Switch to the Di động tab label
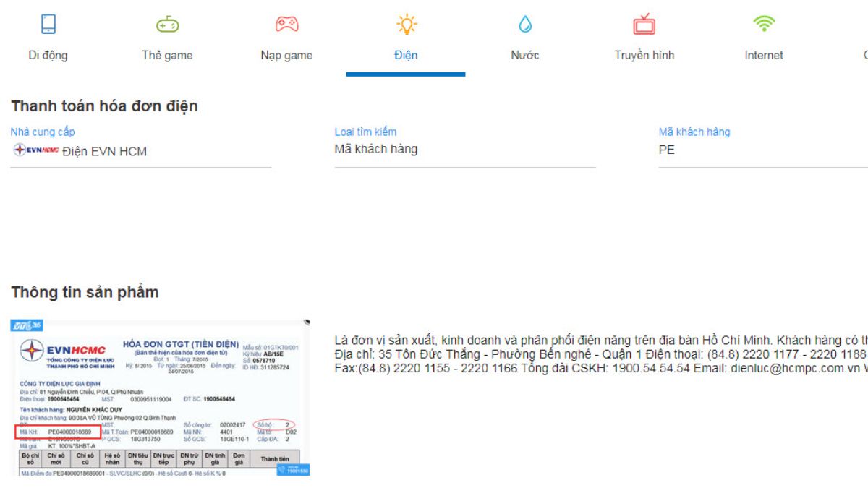 point(48,55)
